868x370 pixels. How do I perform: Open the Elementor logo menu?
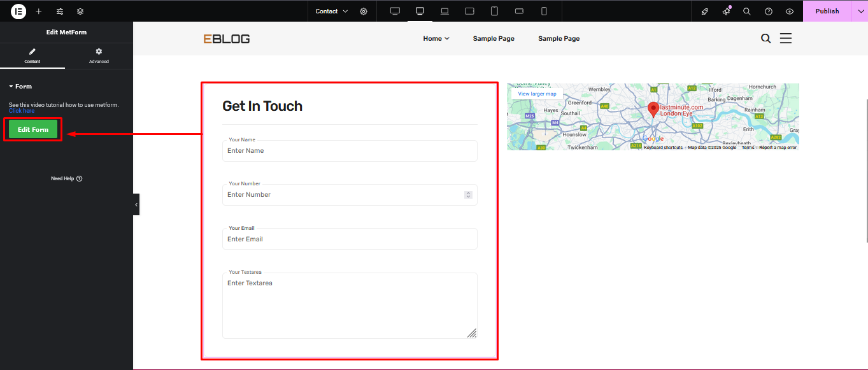pyautogui.click(x=18, y=11)
